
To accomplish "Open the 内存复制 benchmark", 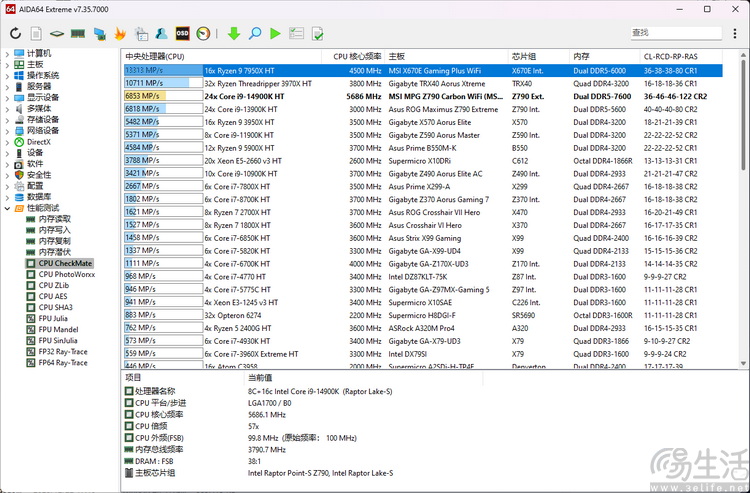I will click(54, 241).
